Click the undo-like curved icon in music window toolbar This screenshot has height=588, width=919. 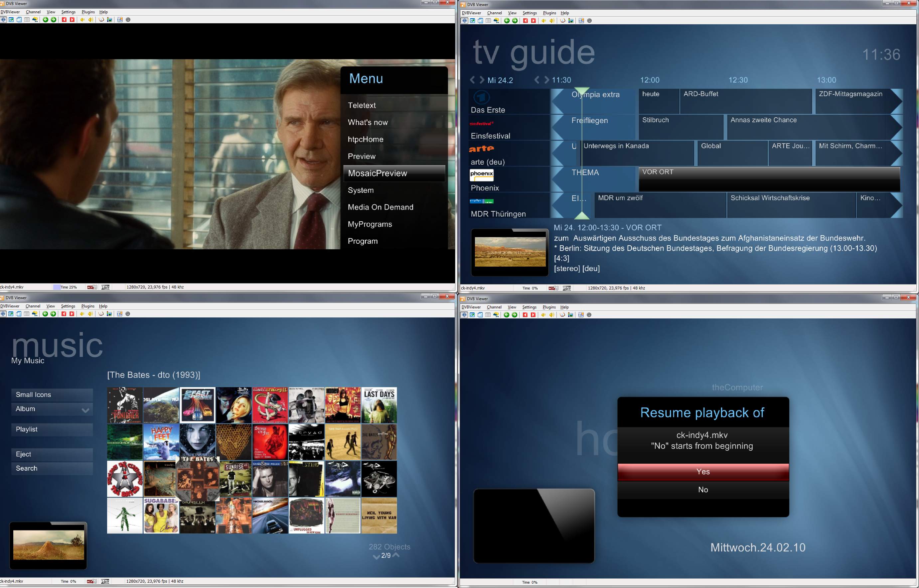tap(101, 314)
